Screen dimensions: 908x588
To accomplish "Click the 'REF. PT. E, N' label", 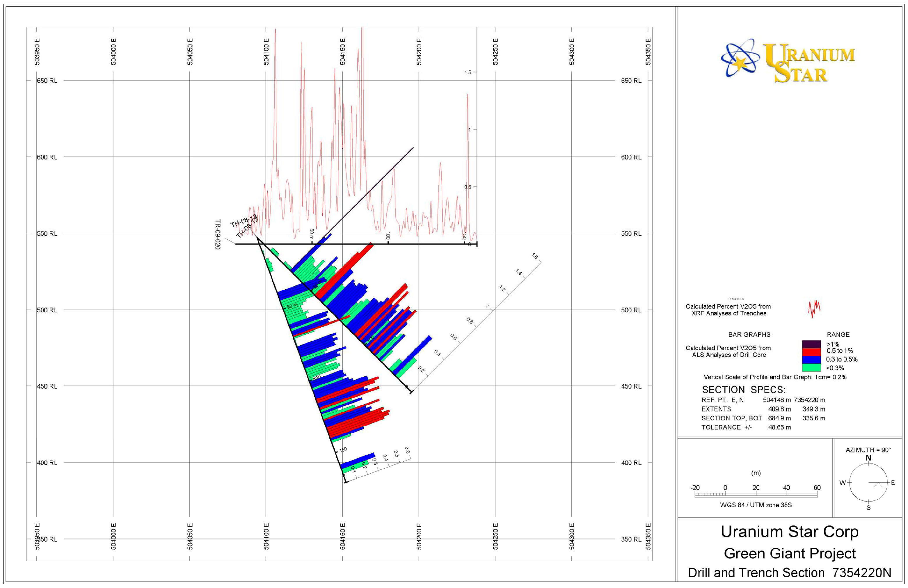I will pyautogui.click(x=722, y=400).
